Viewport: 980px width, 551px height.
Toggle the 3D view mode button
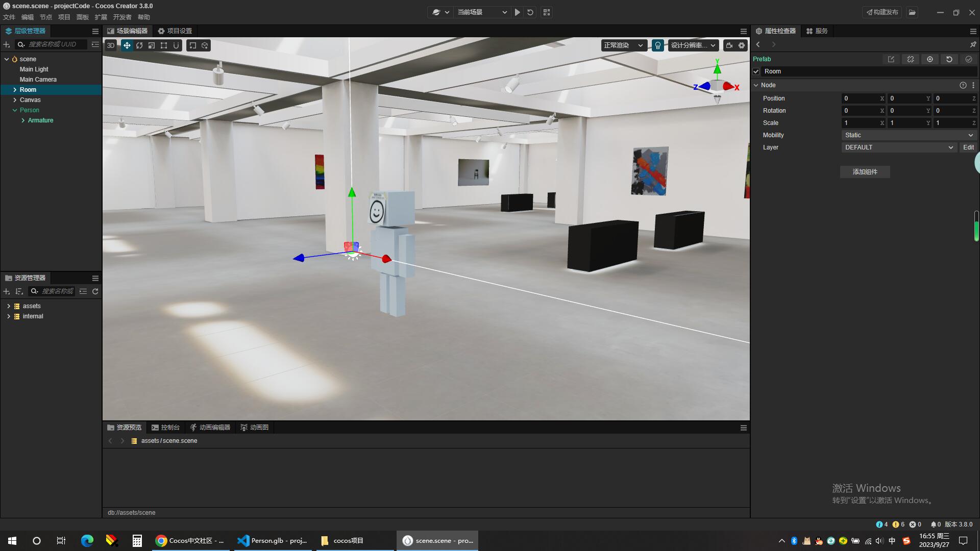point(110,45)
